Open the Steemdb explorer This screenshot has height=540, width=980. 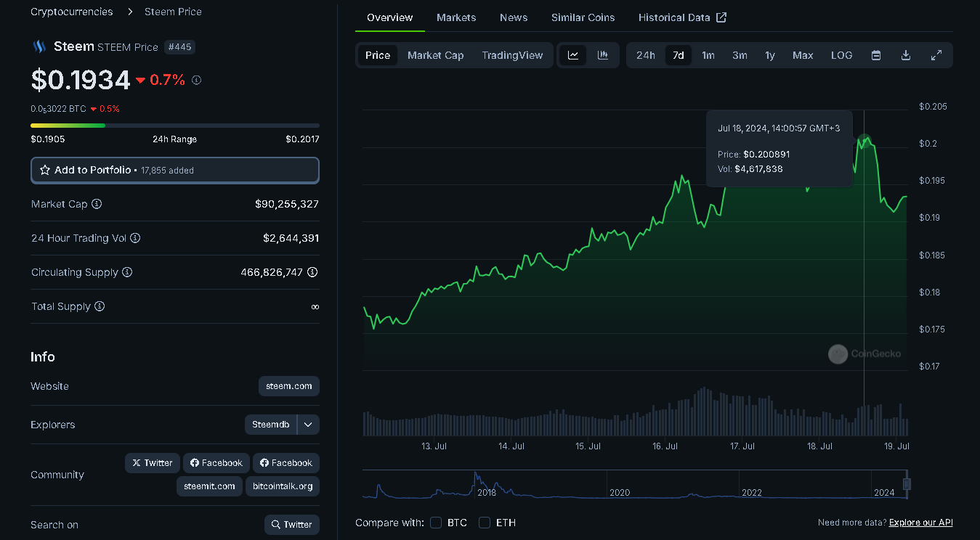click(271, 425)
